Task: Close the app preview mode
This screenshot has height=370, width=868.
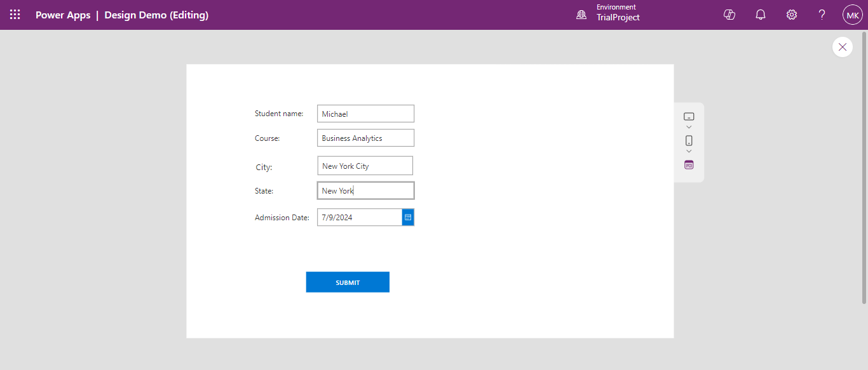Action: pos(843,47)
